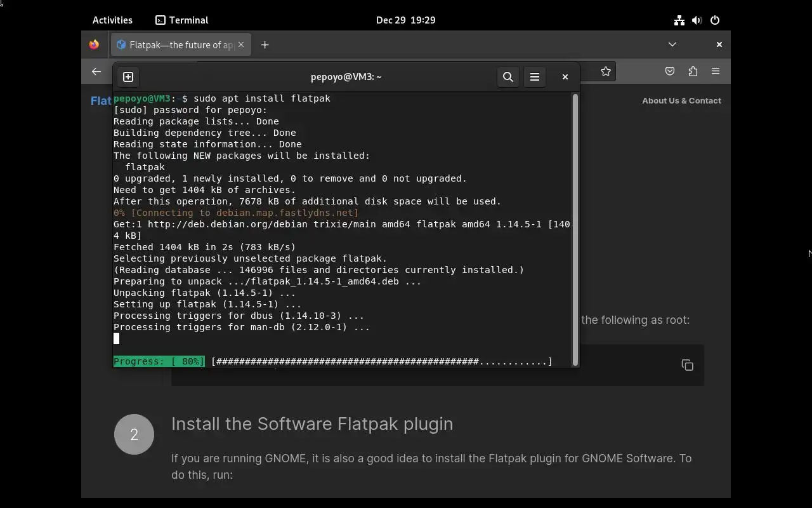Image resolution: width=812 pixels, height=508 pixels.
Task: Click the network status icon in top bar
Action: tap(679, 20)
